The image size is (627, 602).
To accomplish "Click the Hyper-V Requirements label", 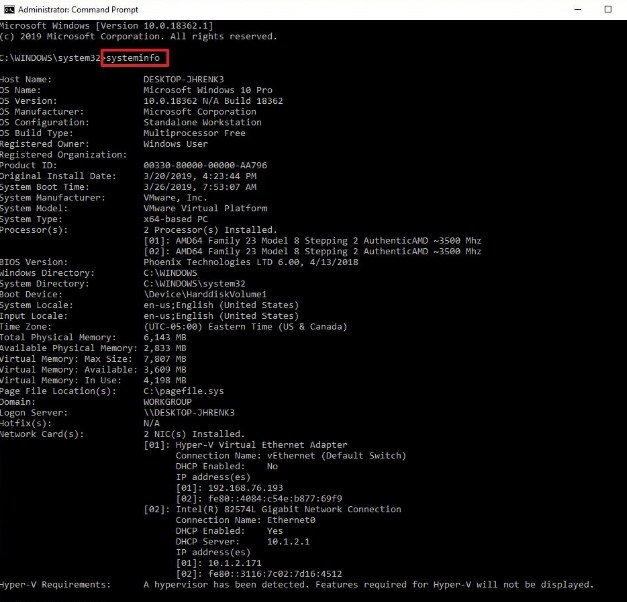I will [55, 585].
